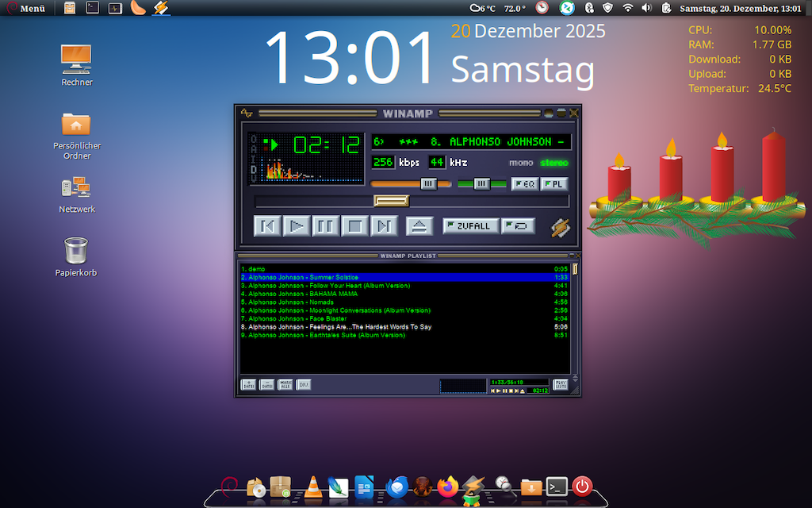
Task: Toggle the ZUFALL shuffle button
Action: pyautogui.click(x=470, y=226)
